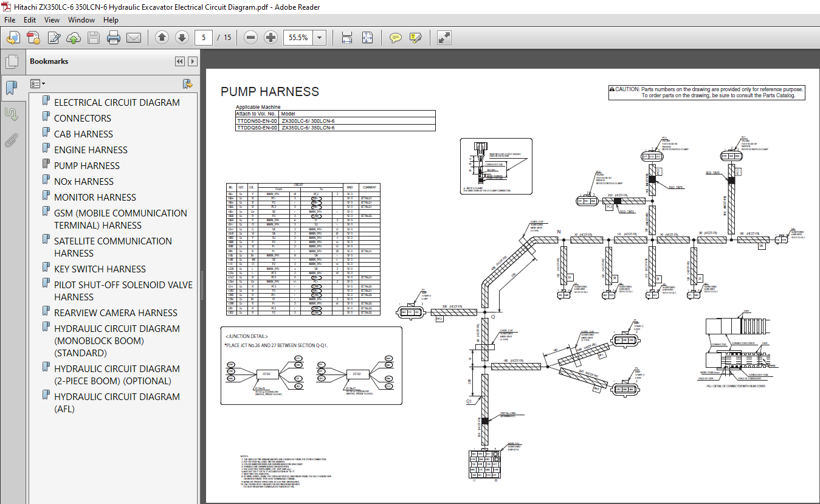Screen dimensions: 820x504
Task: Click the Save file floppy icon
Action: [x=94, y=38]
